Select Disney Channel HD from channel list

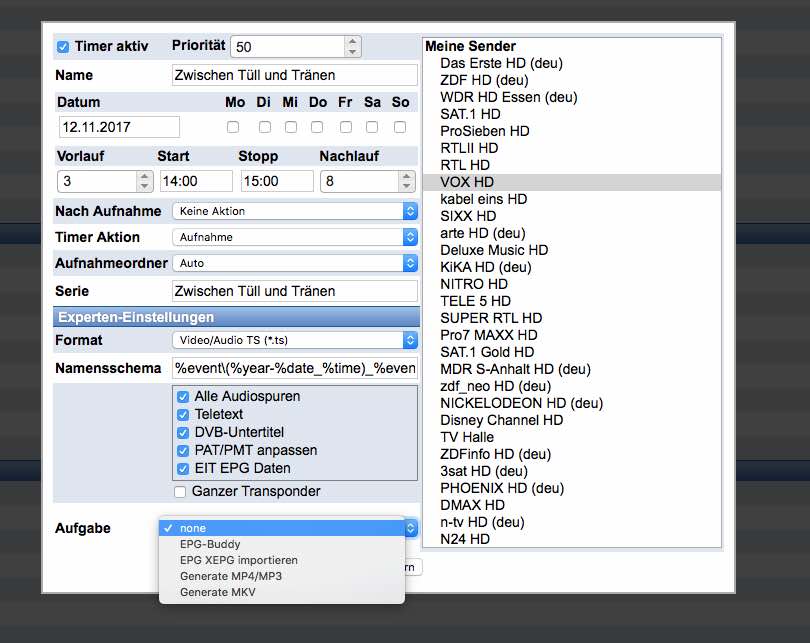(x=501, y=420)
